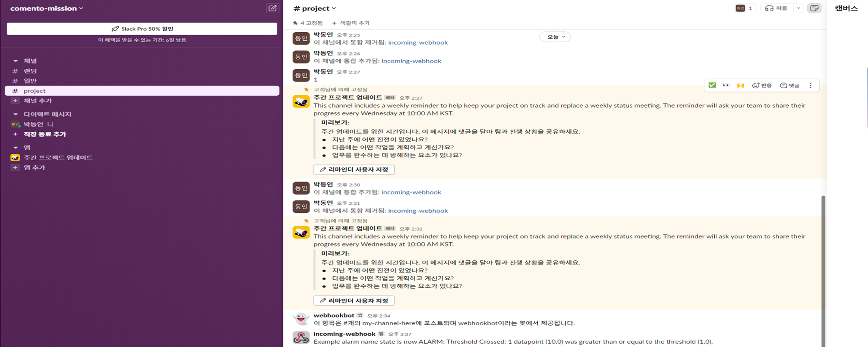Open the comento-mission workspace menu
868x347 pixels.
click(x=47, y=8)
